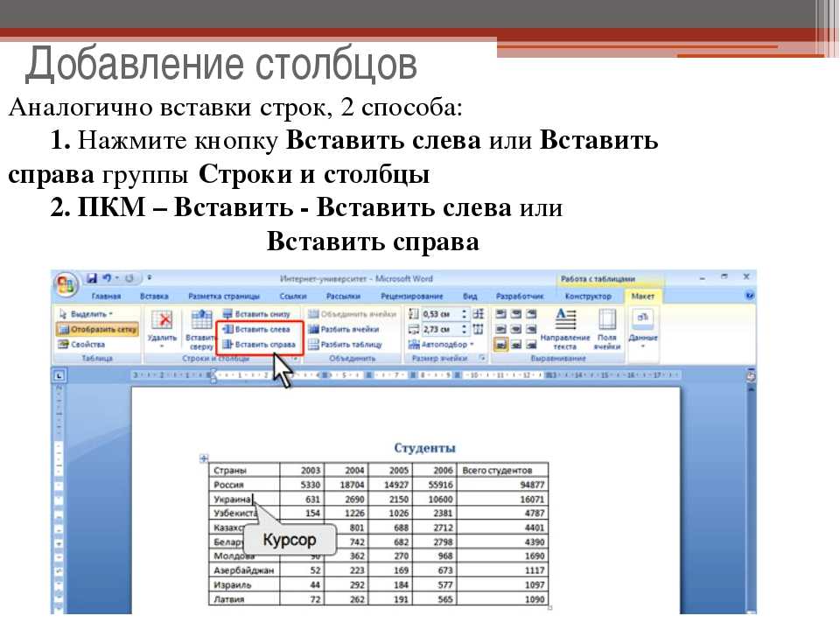This screenshot has width=840, height=630.
Task: Switch to the Вид tab
Action: click(x=470, y=296)
